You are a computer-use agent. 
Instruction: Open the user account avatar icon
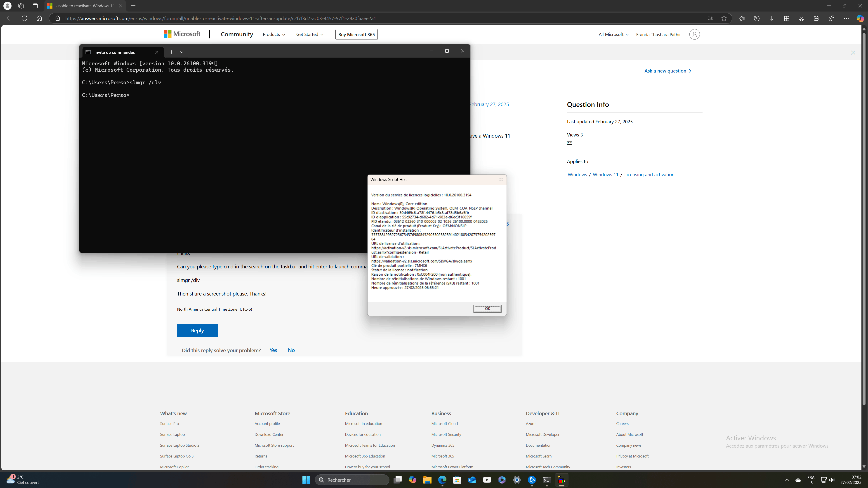[694, 34]
